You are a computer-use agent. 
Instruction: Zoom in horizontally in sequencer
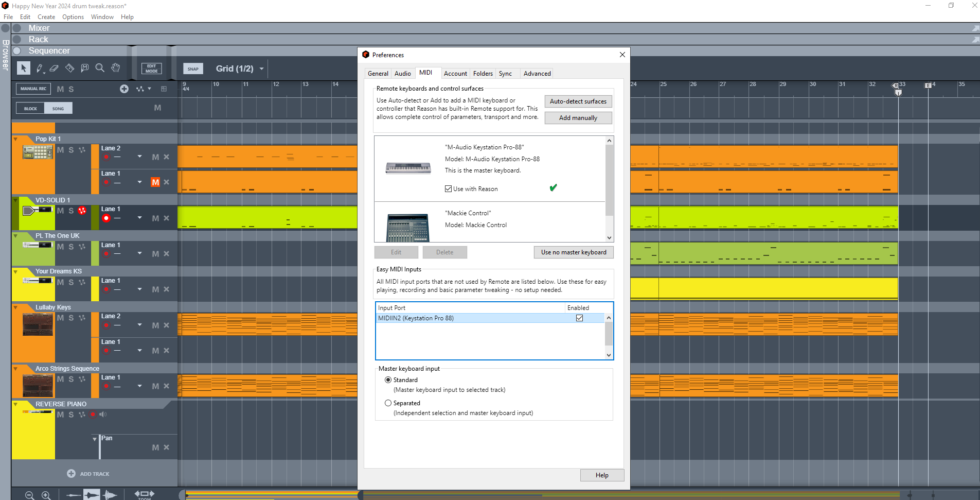click(x=46, y=495)
